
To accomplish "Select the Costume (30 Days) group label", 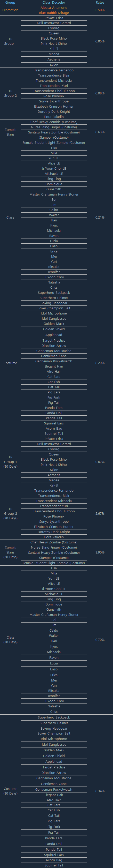I will (10, 791).
